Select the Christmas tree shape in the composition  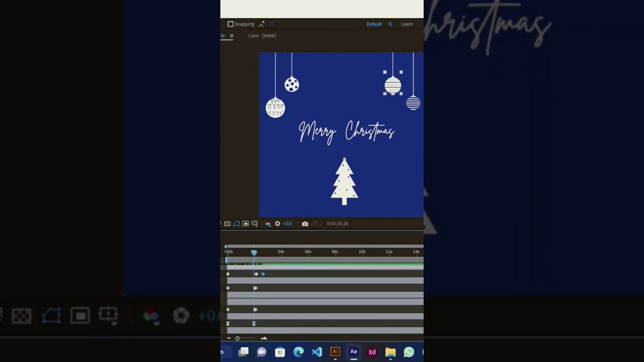coord(344,182)
